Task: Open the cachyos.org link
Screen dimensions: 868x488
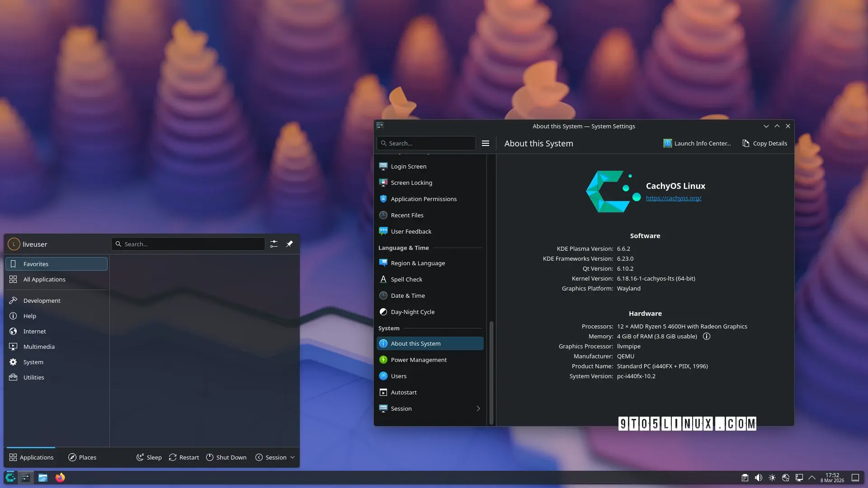Action: 673,198
